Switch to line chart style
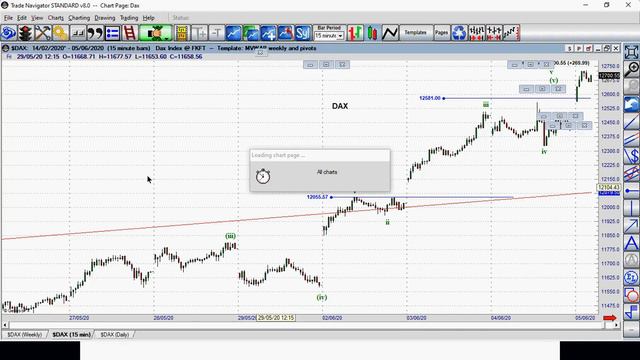Image resolution: width=640 pixels, height=360 pixels. [x=390, y=33]
